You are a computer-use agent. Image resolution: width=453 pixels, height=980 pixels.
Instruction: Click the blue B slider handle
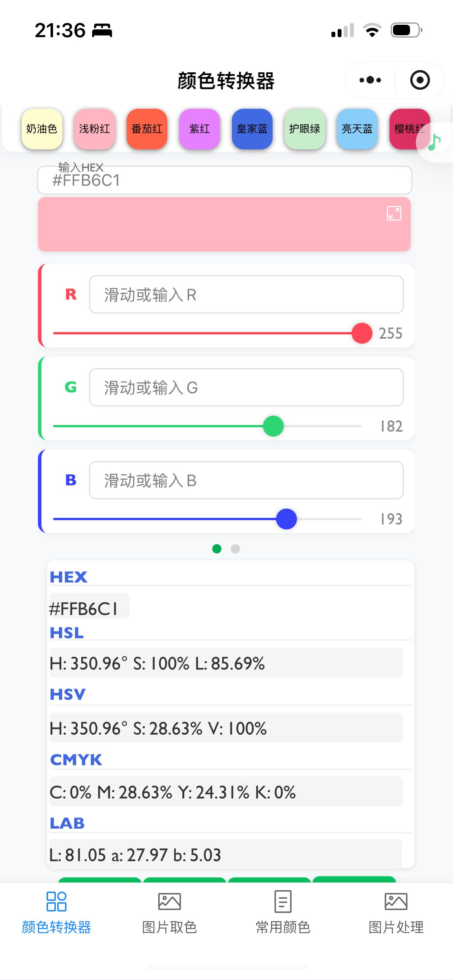pos(287,519)
